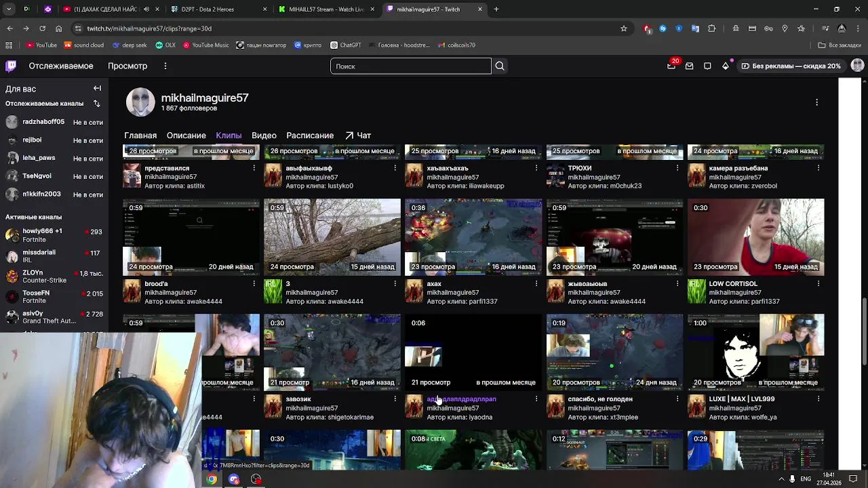
Task: Bookmark this page with the star icon
Action: [x=624, y=28]
